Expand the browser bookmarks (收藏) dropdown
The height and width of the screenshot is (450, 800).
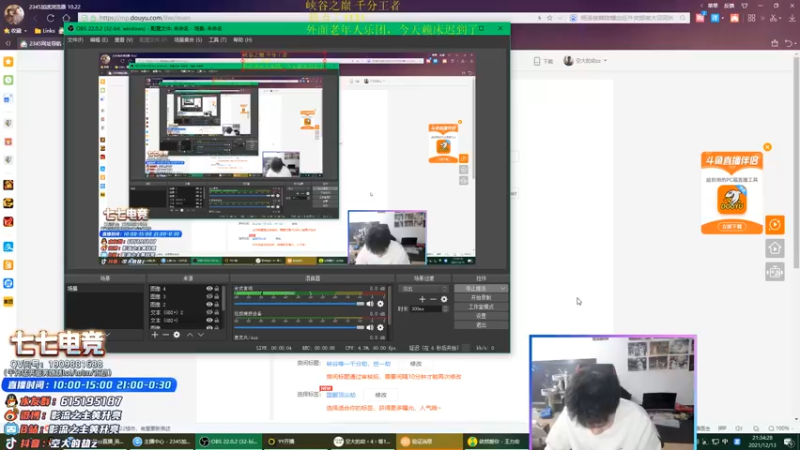coord(26,31)
